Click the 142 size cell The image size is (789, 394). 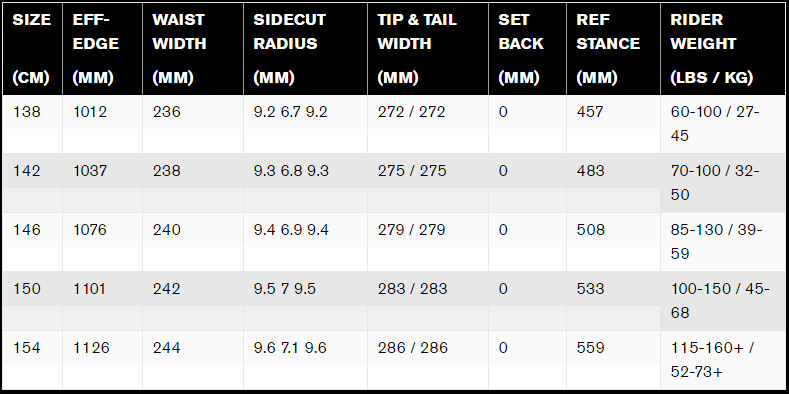26,171
